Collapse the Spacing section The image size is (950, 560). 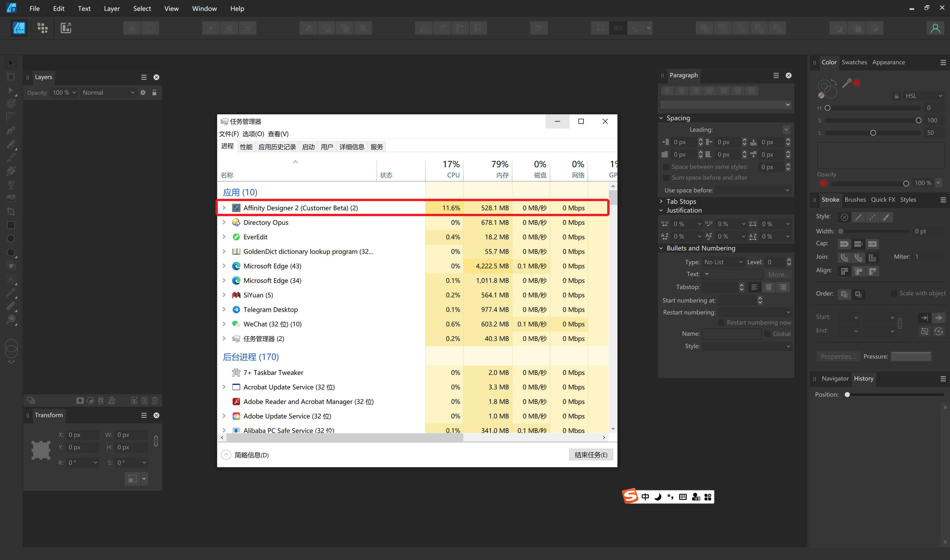661,118
